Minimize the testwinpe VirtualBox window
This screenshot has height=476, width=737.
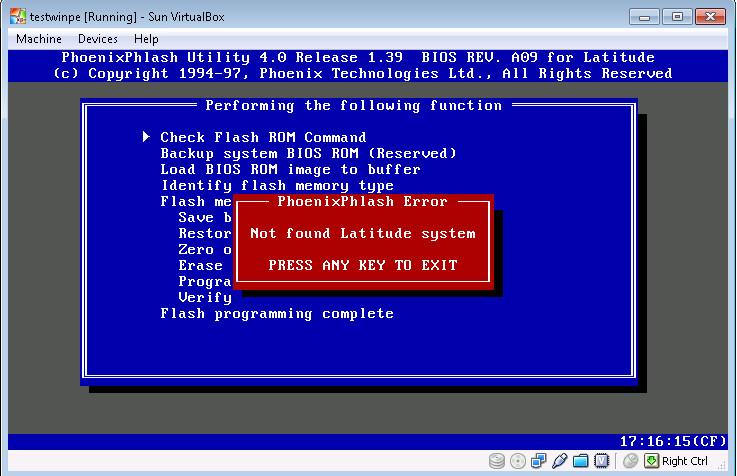point(644,17)
